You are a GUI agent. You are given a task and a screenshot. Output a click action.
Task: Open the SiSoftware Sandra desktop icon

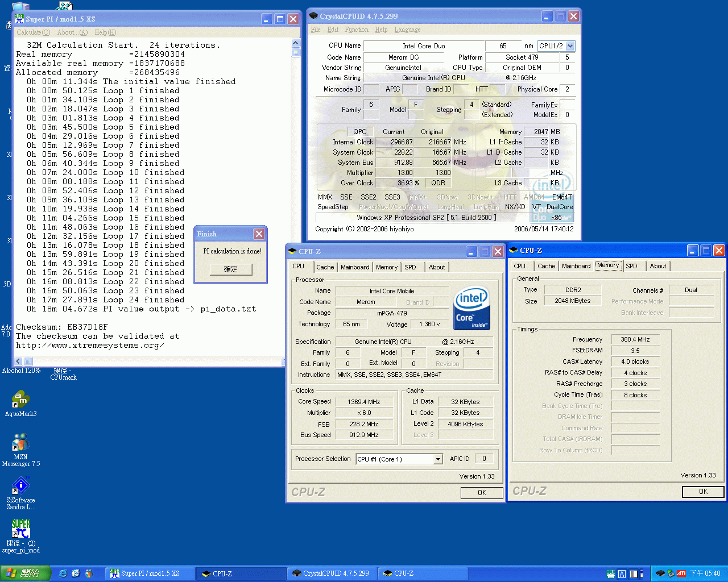20,493
